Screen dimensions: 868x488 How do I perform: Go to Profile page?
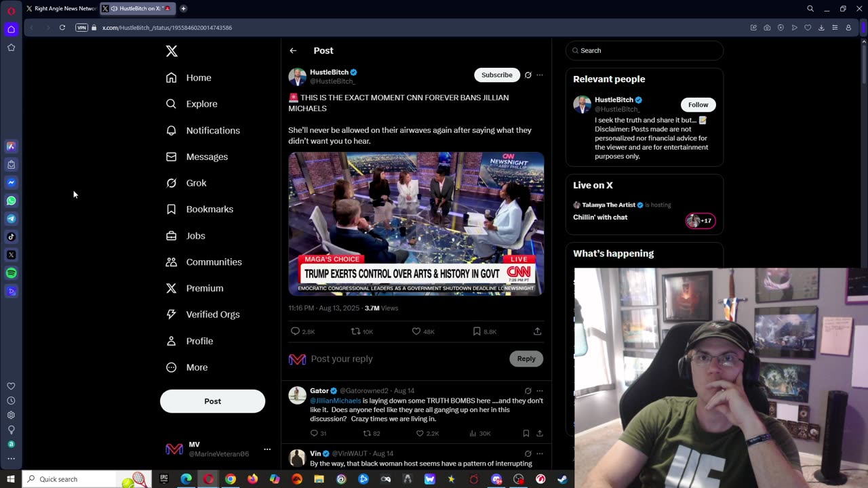point(190,341)
